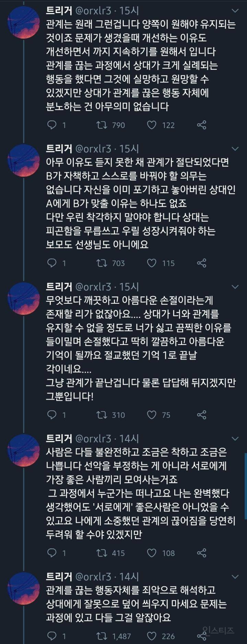Share the tweet with 115 likes
The image size is (247, 644).
(202, 263)
